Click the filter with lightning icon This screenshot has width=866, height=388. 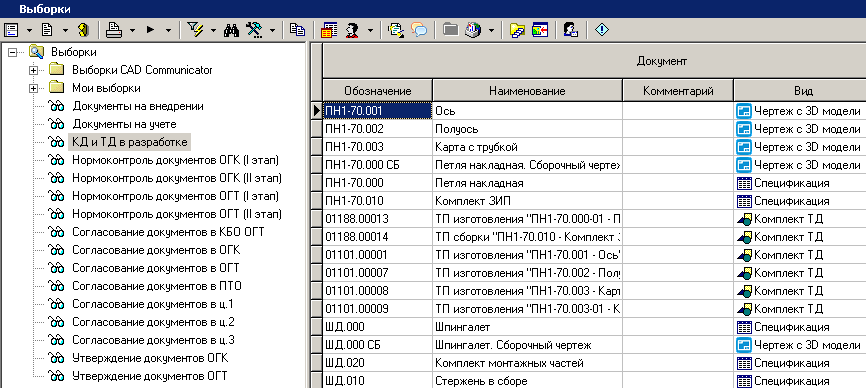coord(195,30)
